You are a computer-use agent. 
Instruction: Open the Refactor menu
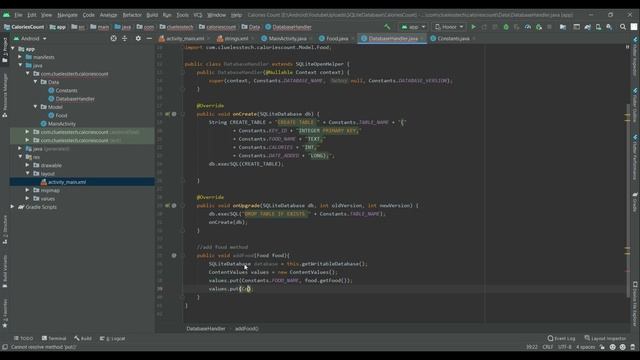pos(132,15)
